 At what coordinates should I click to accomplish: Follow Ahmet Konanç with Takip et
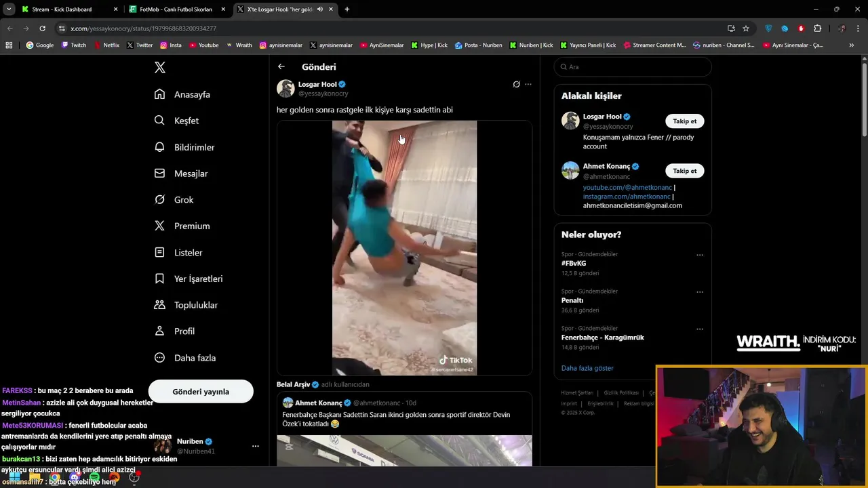tap(684, 171)
